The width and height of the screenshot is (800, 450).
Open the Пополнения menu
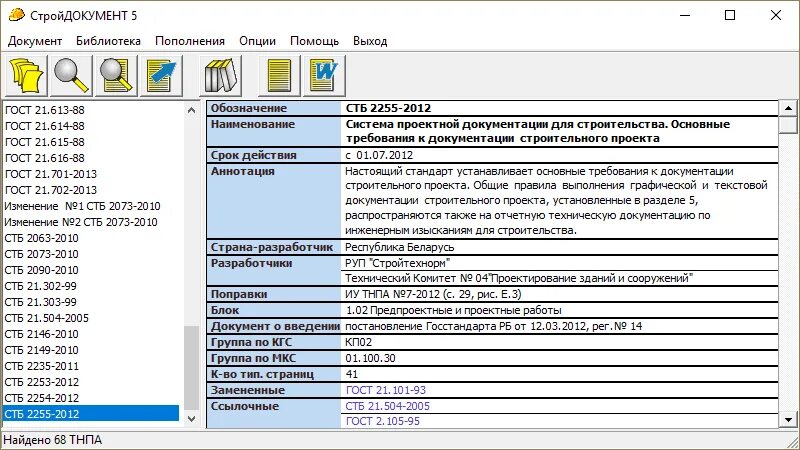[x=190, y=41]
